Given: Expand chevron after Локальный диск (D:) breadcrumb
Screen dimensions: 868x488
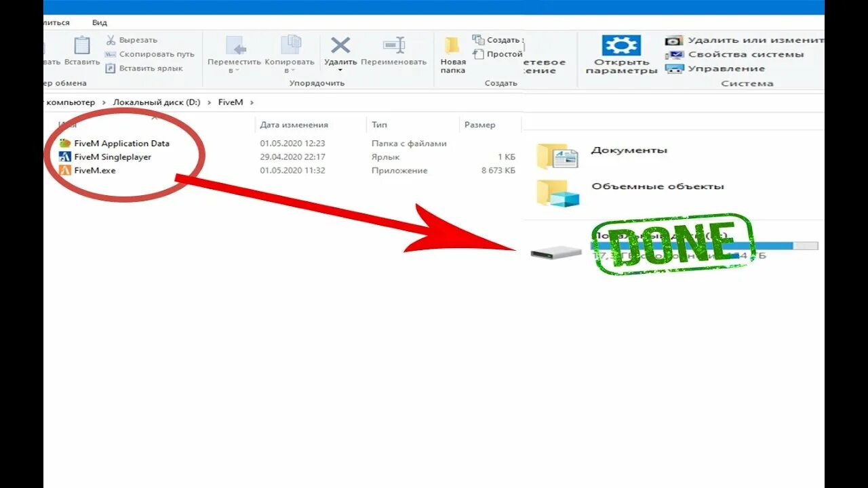Looking at the screenshot, I should (208, 102).
